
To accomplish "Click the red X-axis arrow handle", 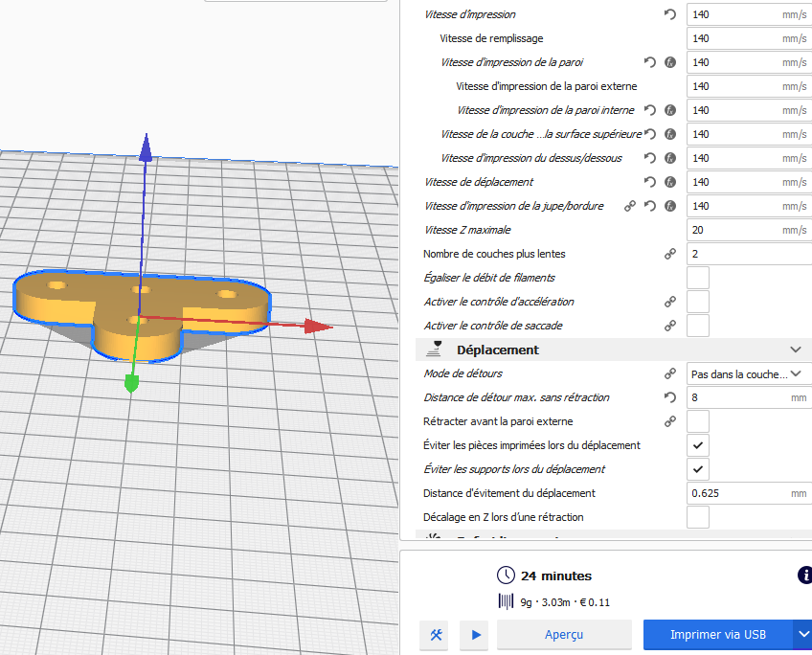I will pos(318,327).
